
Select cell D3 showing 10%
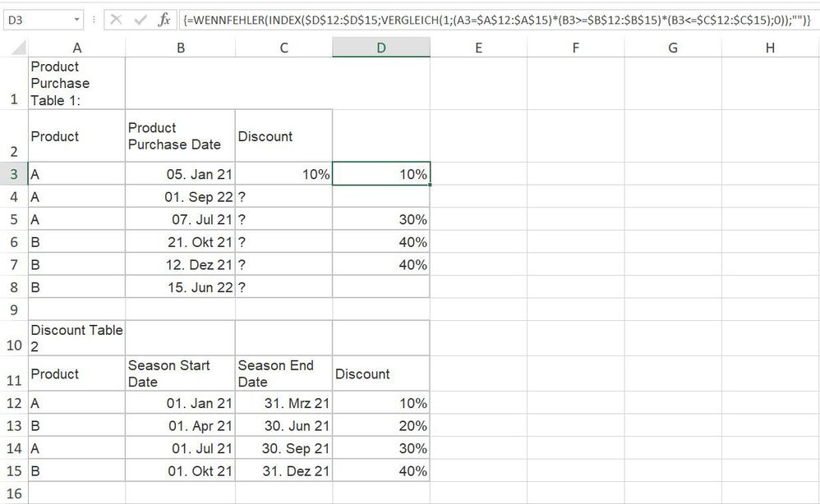point(380,174)
